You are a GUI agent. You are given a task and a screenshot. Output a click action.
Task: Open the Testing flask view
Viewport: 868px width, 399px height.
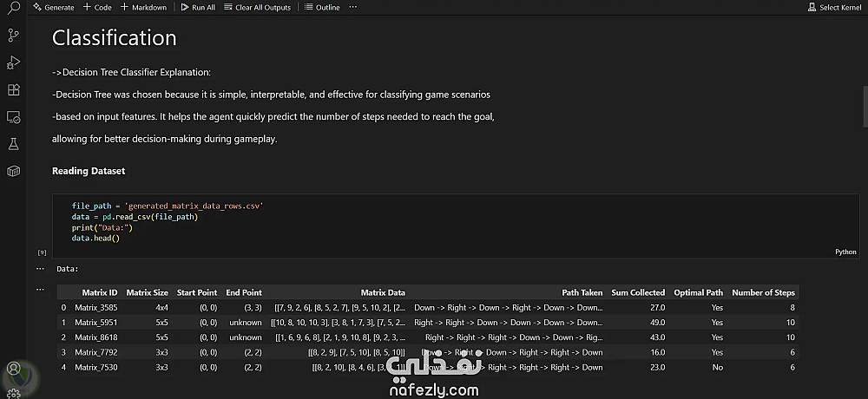click(13, 144)
